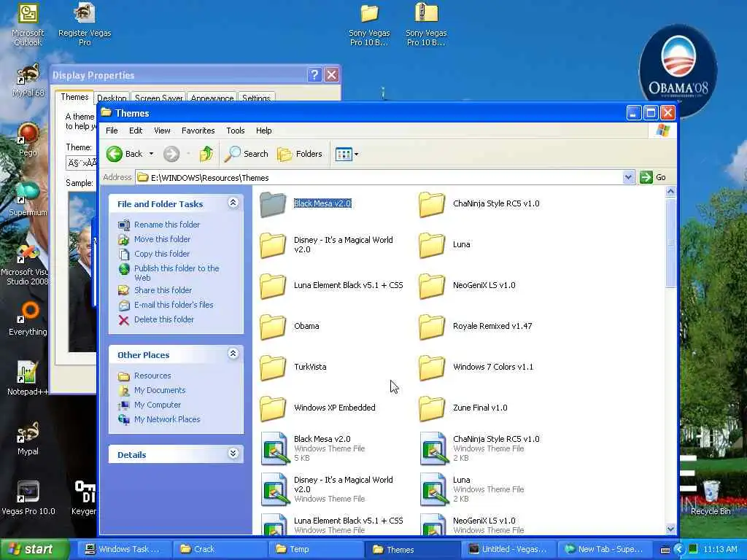Click the Go button beside address bar
747x560 pixels.
[x=653, y=177]
